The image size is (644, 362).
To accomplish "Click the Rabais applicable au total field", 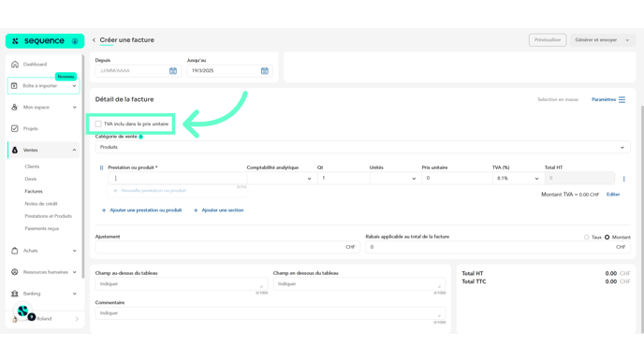I will coord(498,247).
